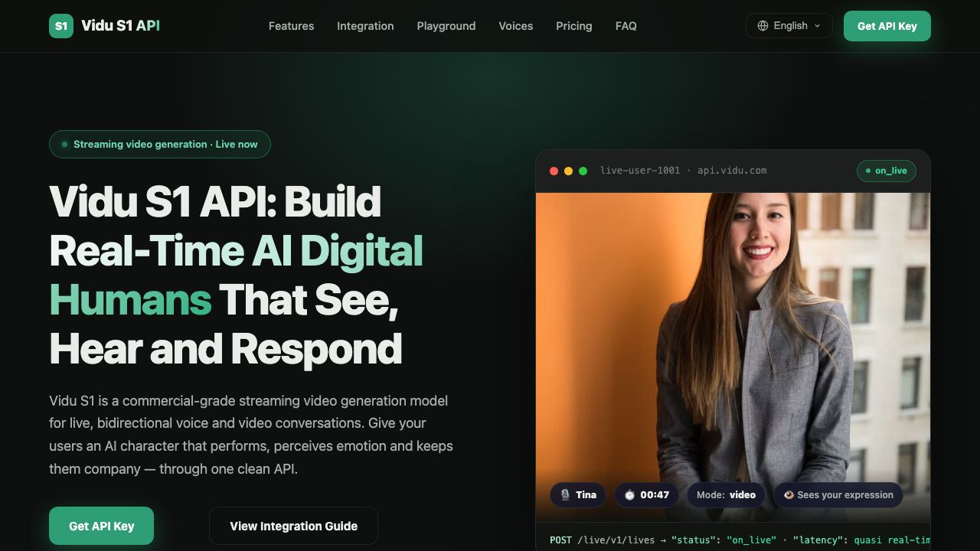Click the paragraph starting 'Vidu S1 is a commercial-grade'

click(251, 435)
